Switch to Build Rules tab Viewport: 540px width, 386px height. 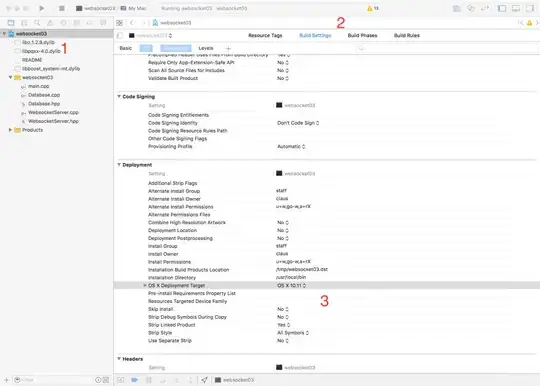click(407, 35)
